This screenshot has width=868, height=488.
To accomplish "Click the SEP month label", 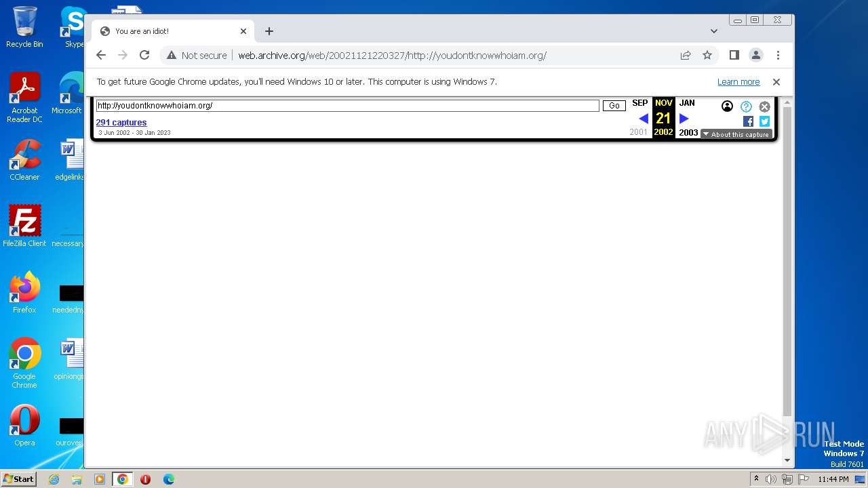I will click(x=639, y=103).
